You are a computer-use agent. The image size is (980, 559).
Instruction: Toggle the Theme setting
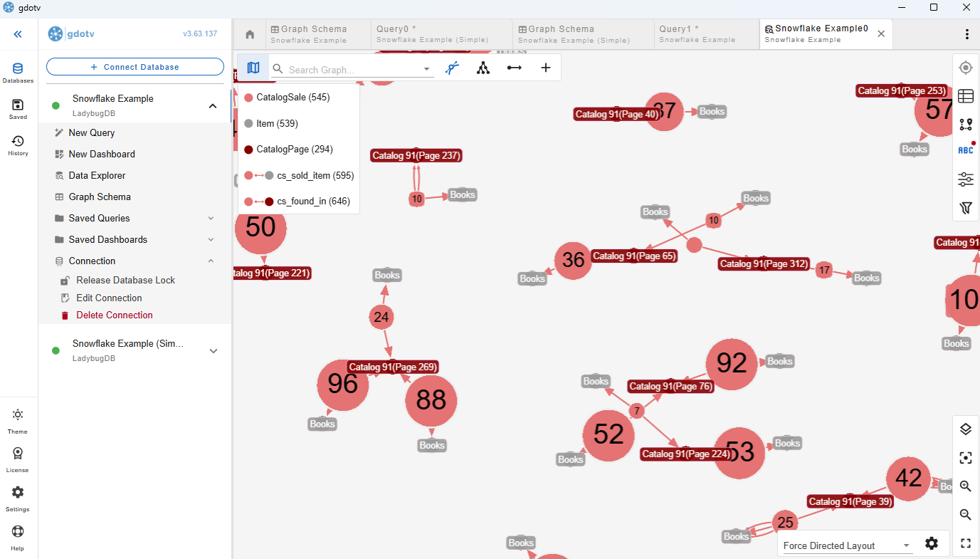pos(18,421)
